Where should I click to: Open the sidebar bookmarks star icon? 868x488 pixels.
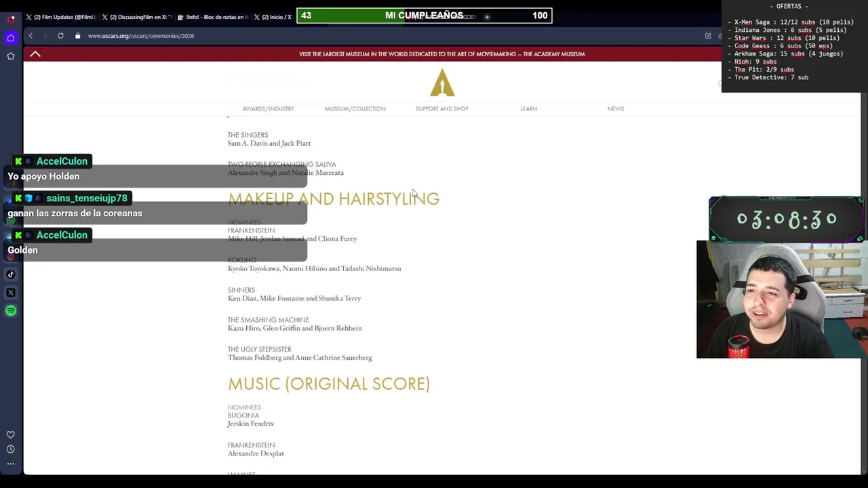click(x=11, y=56)
